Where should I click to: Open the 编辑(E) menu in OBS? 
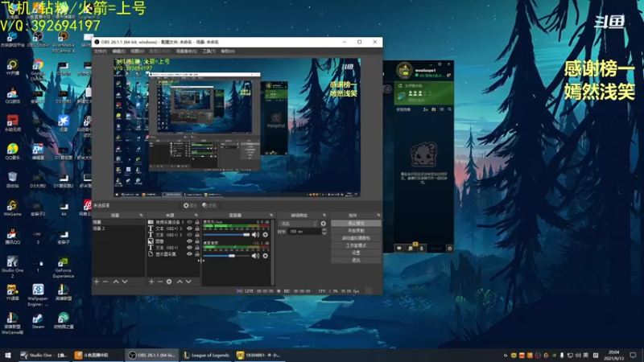pyautogui.click(x=118, y=51)
